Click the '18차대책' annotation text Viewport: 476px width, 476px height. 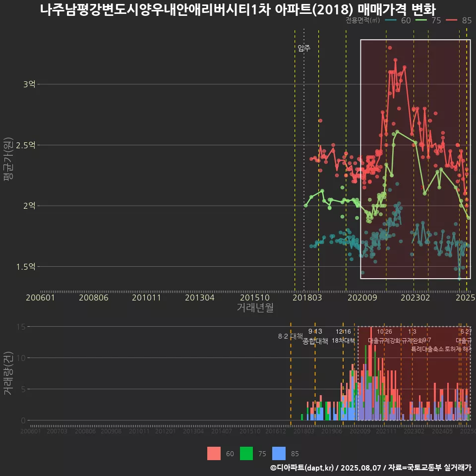pos(343,341)
